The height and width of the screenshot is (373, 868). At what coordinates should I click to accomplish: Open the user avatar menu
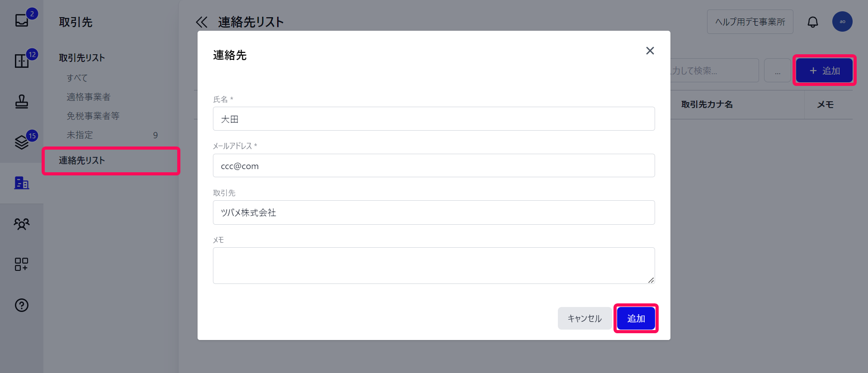pyautogui.click(x=842, y=22)
